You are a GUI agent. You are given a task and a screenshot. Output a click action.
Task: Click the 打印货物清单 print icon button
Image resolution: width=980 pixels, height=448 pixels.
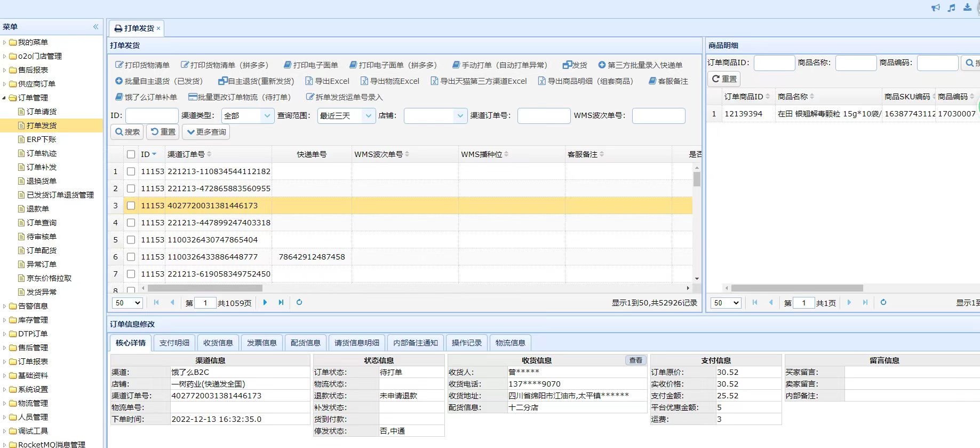point(142,65)
